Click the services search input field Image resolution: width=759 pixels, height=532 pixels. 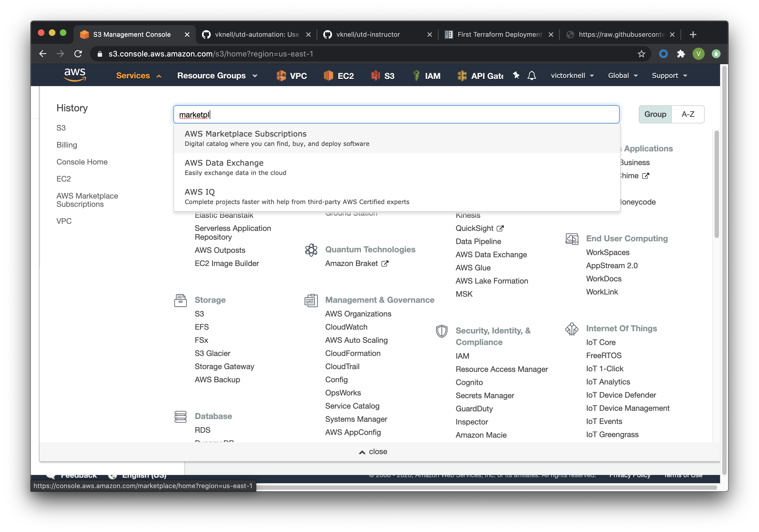[396, 114]
